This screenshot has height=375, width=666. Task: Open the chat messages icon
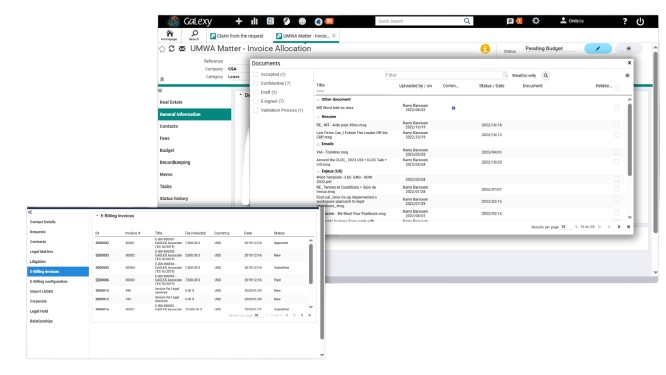coord(510,21)
